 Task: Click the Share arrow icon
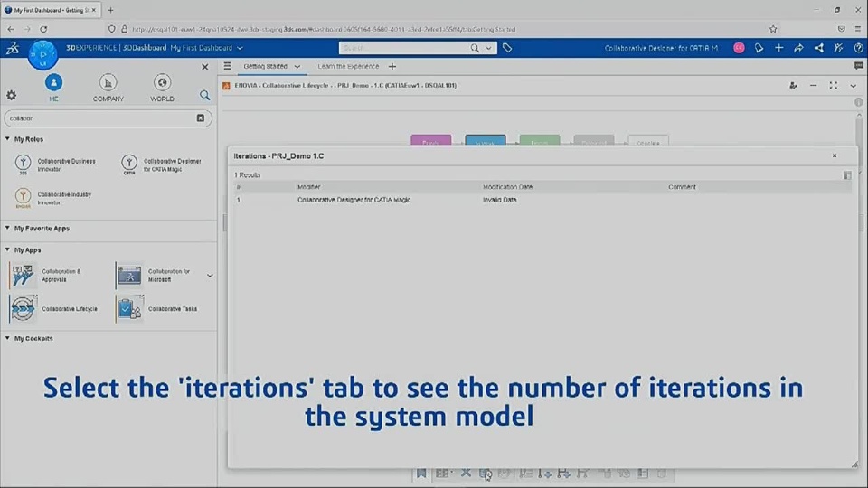[x=798, y=48]
